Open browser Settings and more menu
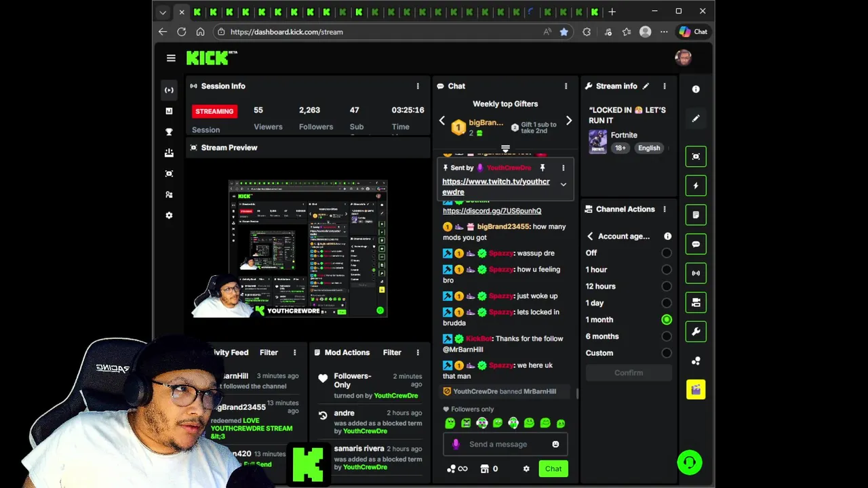This screenshot has height=488, width=868. 665,32
